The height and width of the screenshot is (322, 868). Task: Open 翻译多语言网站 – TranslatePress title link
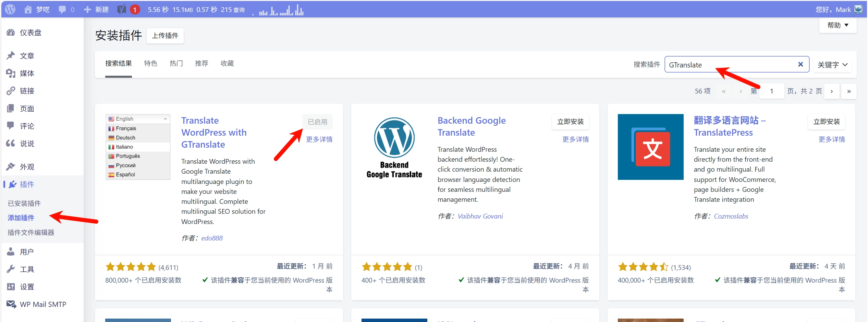(x=730, y=126)
